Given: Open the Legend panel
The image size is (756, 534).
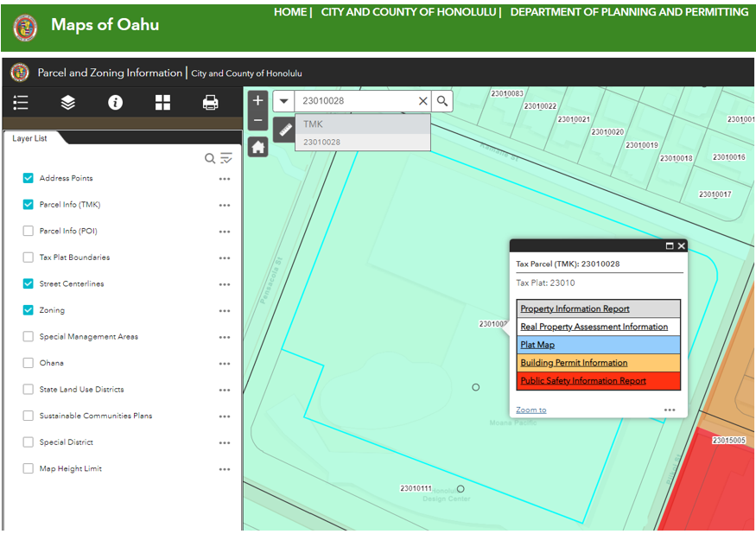Looking at the screenshot, I should (21, 102).
